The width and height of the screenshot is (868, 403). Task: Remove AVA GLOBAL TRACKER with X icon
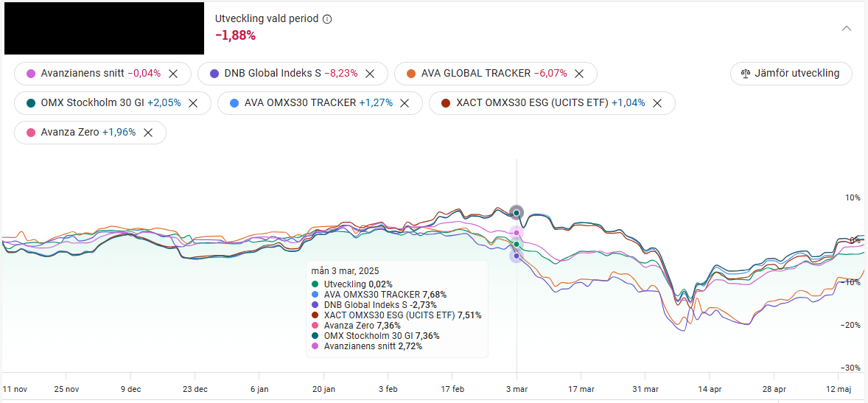[579, 74]
